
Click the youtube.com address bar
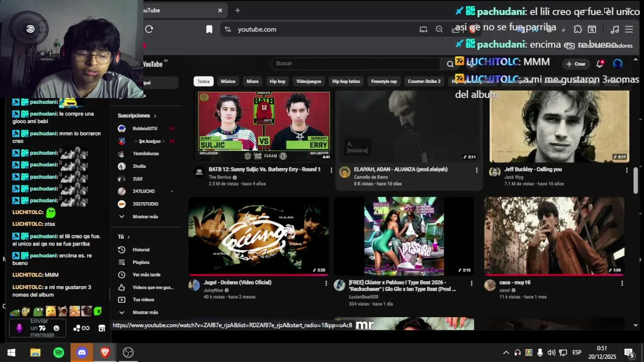click(322, 29)
